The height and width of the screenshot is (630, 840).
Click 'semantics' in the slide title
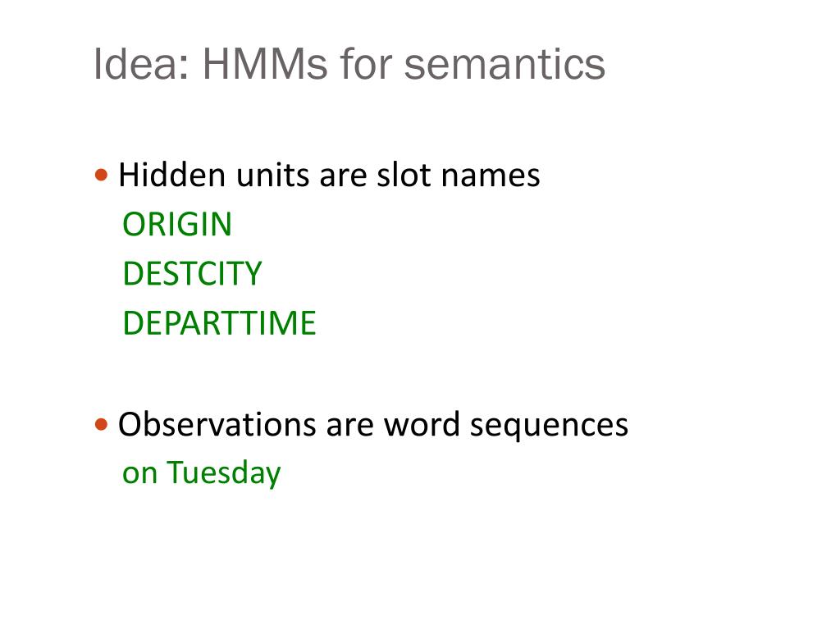click(504, 66)
